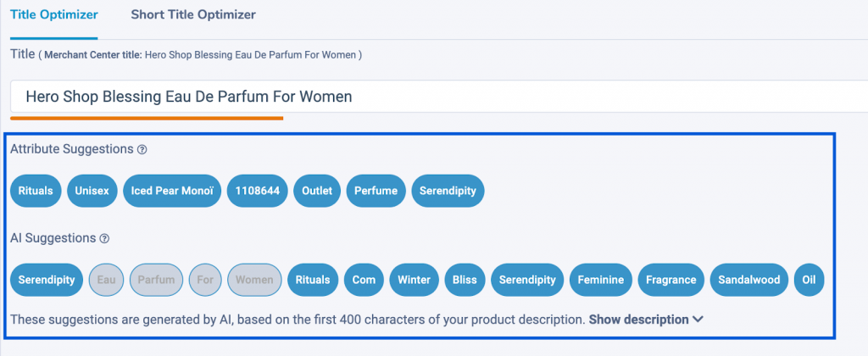Screen dimensions: 868x356
Task: Add Outlet attribute suggestion
Action: (317, 191)
